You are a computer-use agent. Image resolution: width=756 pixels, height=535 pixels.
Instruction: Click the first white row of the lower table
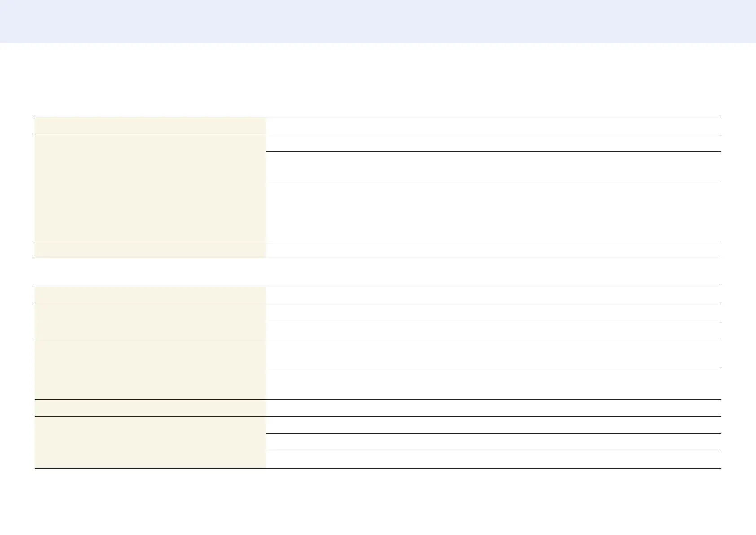(493, 296)
